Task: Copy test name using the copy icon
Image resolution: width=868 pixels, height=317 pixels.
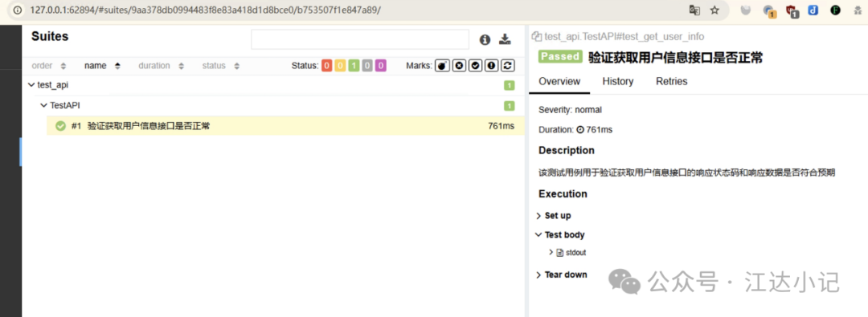Action: [536, 36]
